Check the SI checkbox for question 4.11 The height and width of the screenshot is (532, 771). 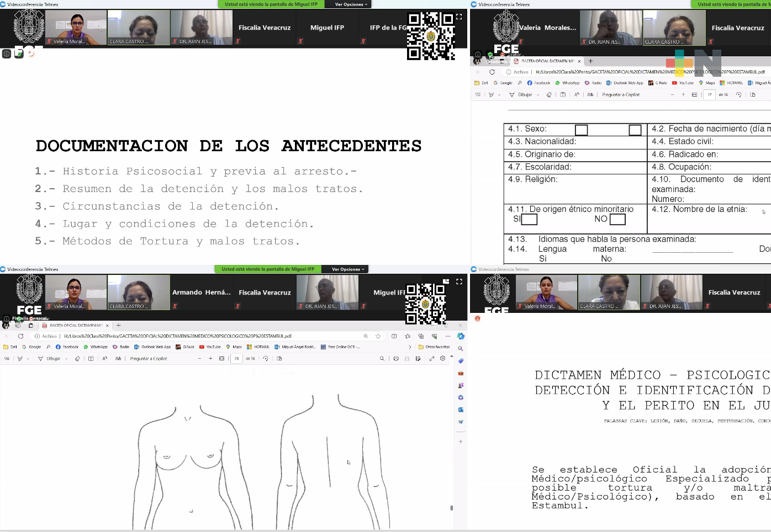[529, 219]
